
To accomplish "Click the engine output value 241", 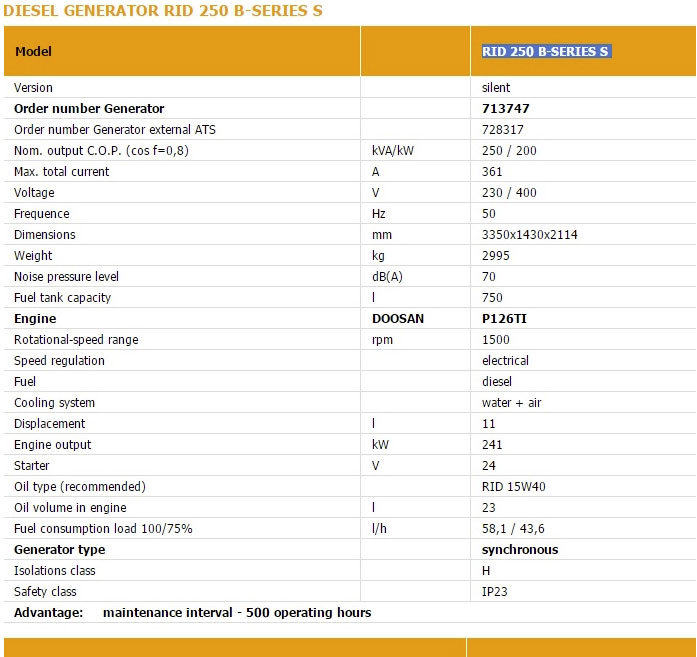I will coord(492,445).
